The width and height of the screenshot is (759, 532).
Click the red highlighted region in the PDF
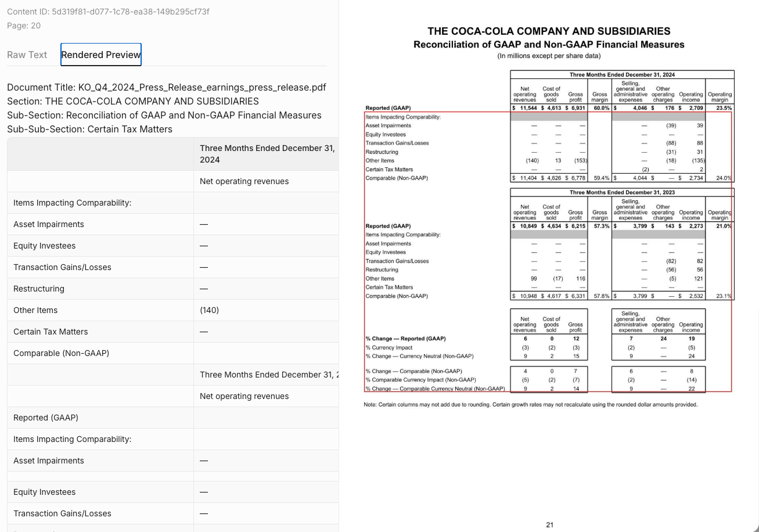(x=548, y=252)
